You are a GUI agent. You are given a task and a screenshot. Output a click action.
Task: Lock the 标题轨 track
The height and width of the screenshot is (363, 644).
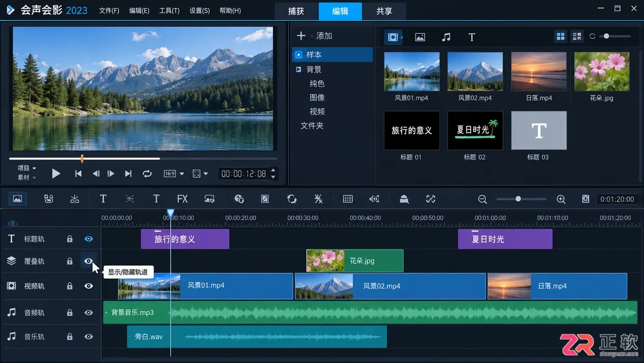pyautogui.click(x=70, y=239)
